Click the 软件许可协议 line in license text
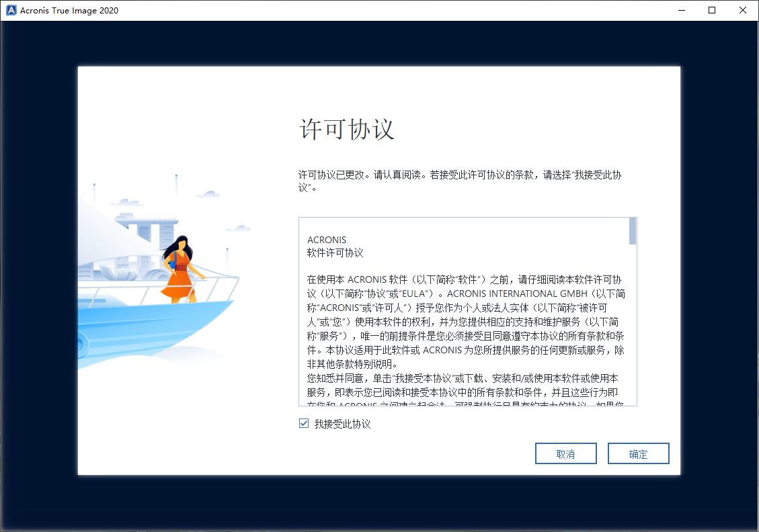This screenshot has width=759, height=532. point(335,253)
